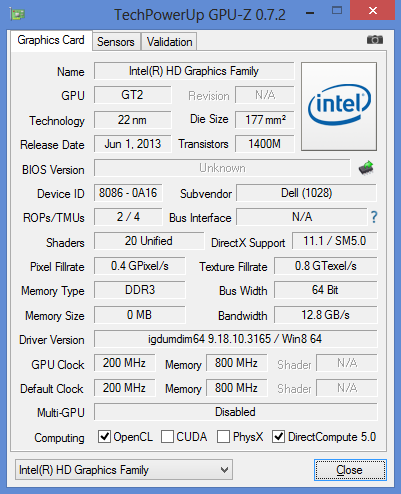This screenshot has width=401, height=494.
Task: Maximize the GPU-Z window
Action: [337, 11]
